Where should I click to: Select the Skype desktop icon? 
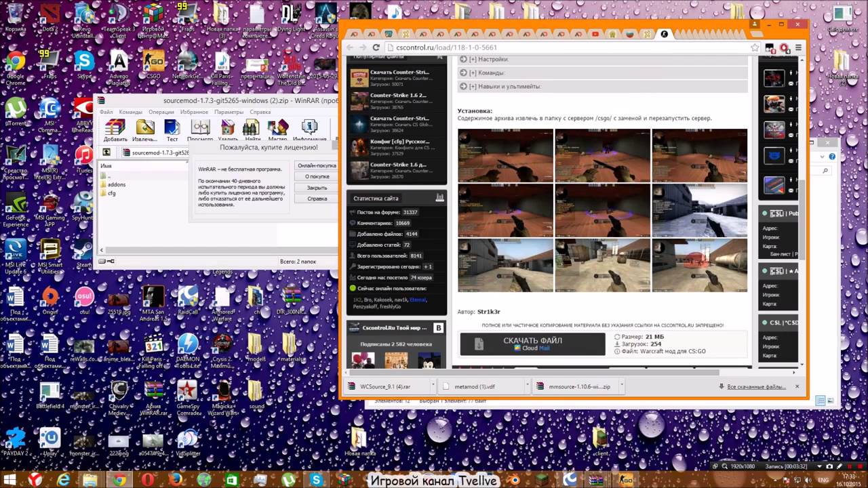(84, 64)
